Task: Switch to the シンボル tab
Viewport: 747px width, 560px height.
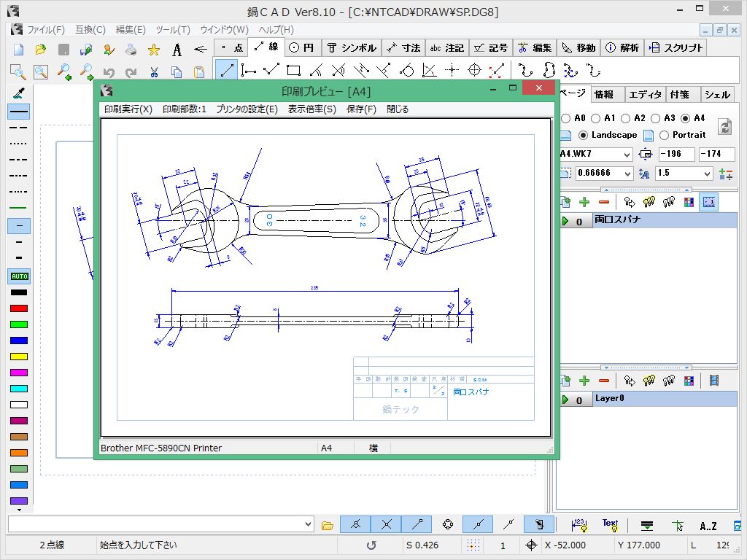Action: (x=352, y=47)
